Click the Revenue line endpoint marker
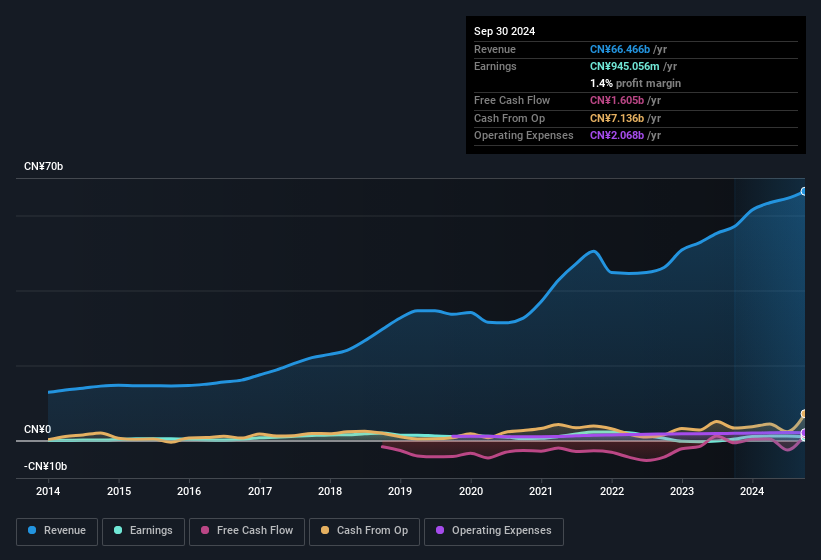The width and height of the screenshot is (821, 560). click(803, 191)
